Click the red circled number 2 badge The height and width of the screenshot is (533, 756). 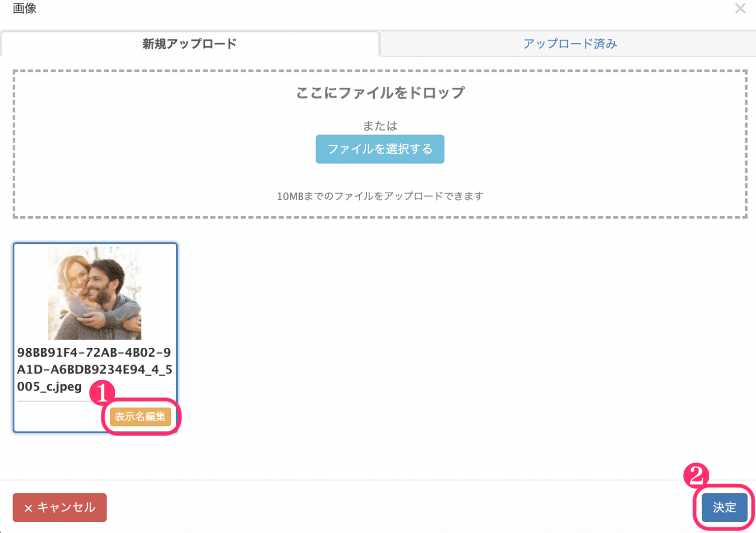coord(696,475)
